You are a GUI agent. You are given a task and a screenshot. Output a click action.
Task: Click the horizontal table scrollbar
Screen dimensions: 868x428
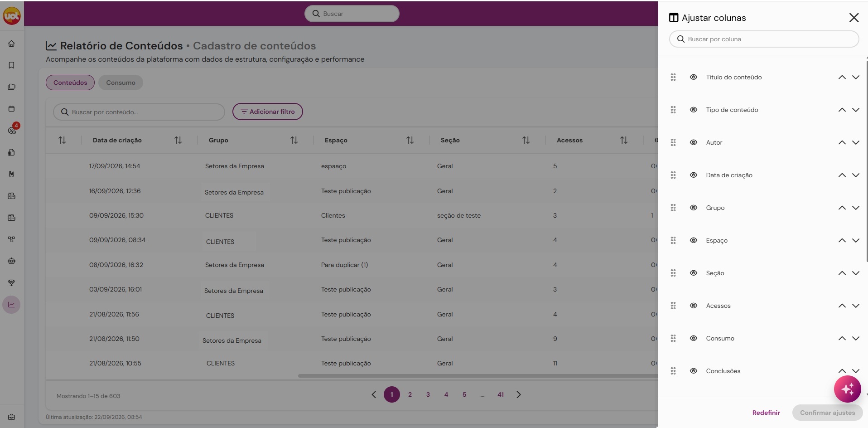[x=478, y=376]
